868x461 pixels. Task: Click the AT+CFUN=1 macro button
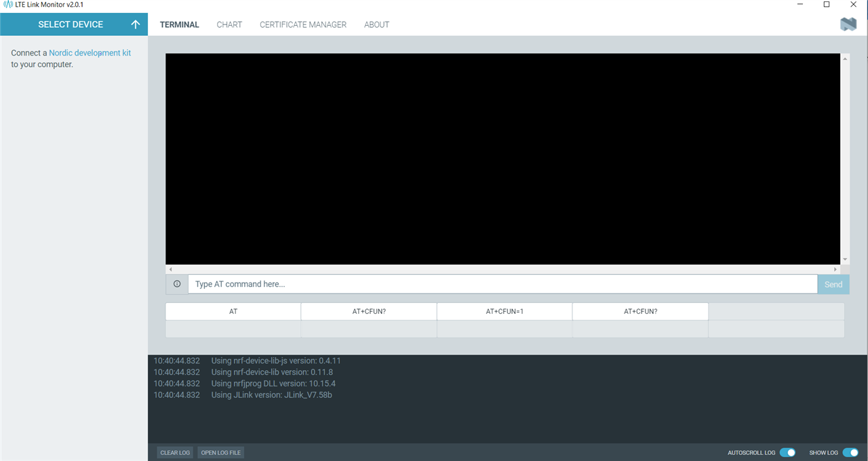pos(505,312)
